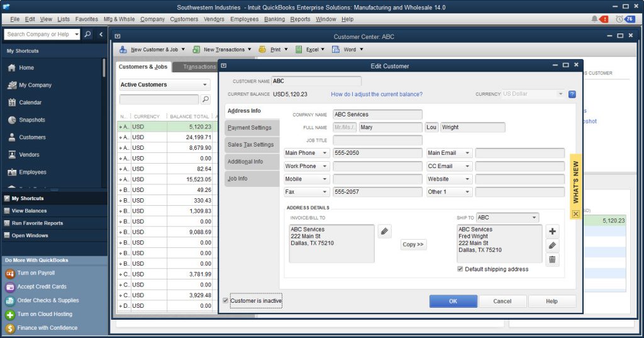
Task: Open the Company menu
Action: click(x=152, y=19)
